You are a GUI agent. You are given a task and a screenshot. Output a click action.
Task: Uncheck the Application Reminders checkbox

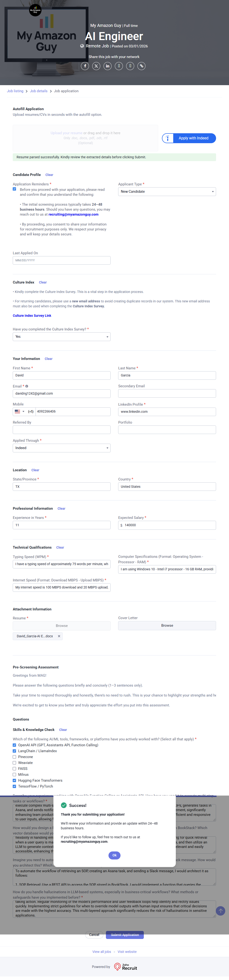coord(14,189)
